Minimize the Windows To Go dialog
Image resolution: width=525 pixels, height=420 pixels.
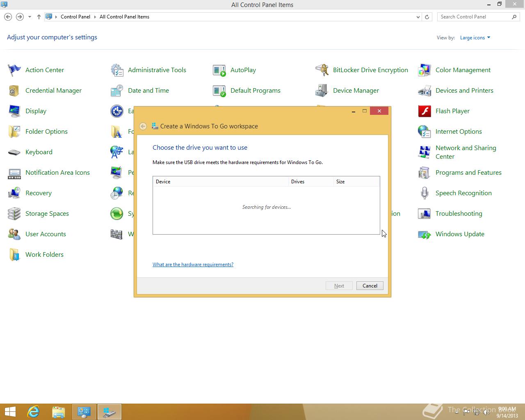pos(354,111)
